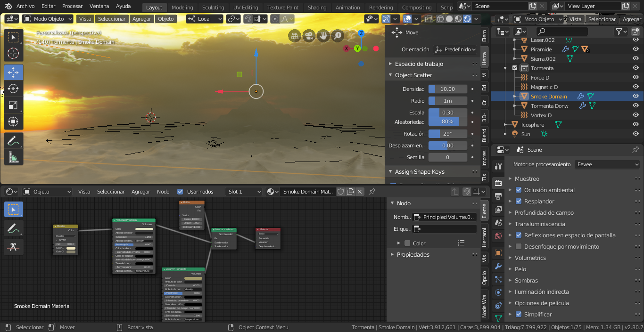Image resolution: width=644 pixels, height=332 pixels.
Task: Uncheck the 'Simplificar' checkbox
Action: pos(519,314)
